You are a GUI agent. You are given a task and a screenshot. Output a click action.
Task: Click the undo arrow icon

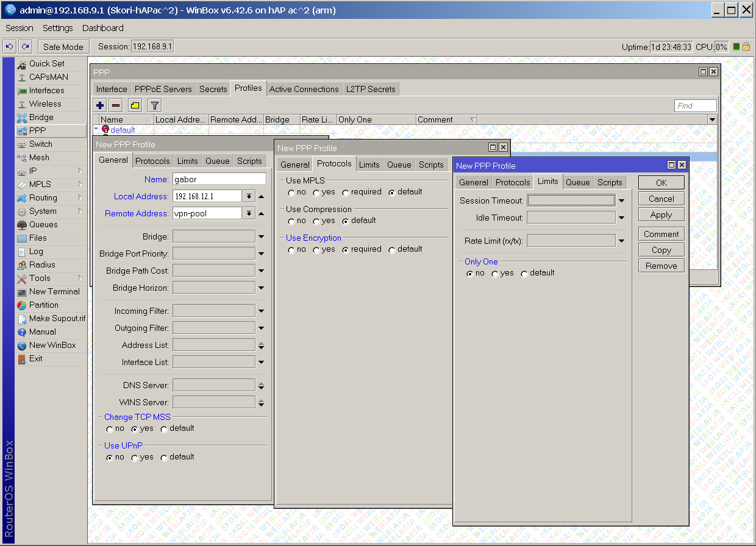pos(9,47)
